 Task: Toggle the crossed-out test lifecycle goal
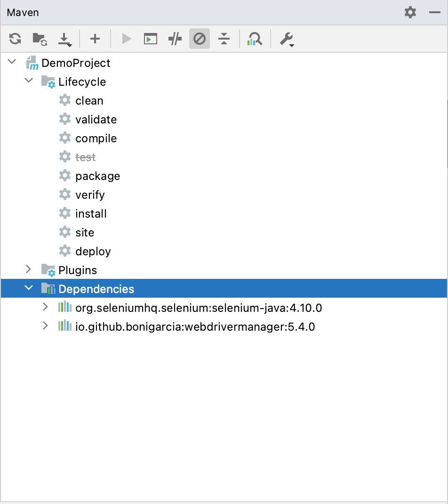86,157
